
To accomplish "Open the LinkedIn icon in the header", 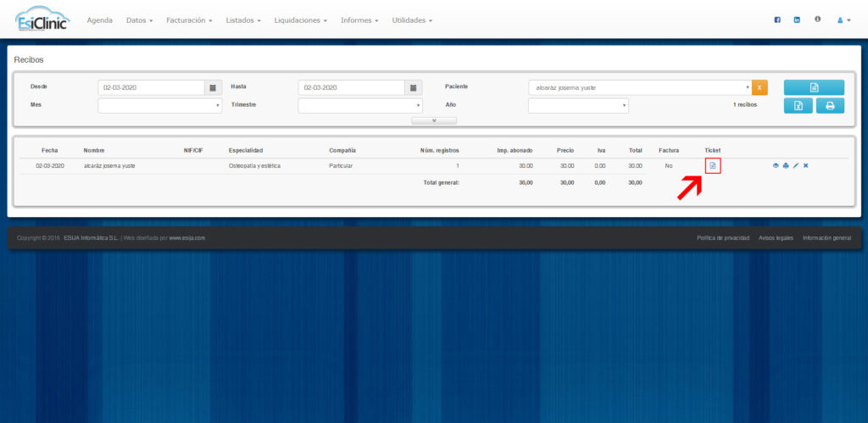I will point(797,20).
